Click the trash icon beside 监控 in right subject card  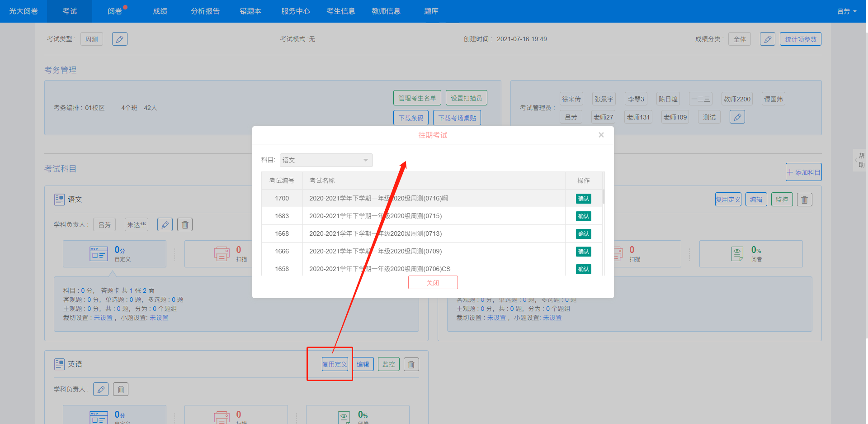coord(804,200)
